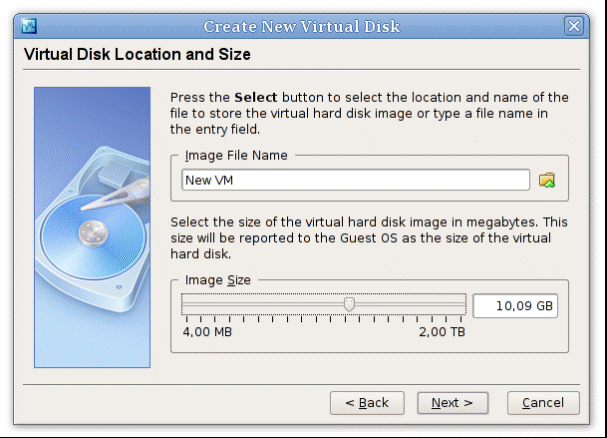Click the 2,00 TB maximum size label
Viewport: 607px width, 438px height.
441,332
